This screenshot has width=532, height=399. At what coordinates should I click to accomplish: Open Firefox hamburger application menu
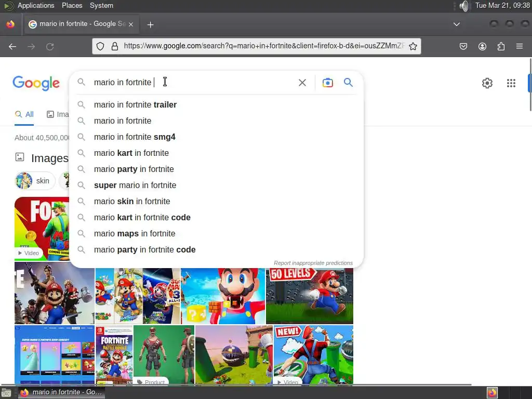(519, 46)
